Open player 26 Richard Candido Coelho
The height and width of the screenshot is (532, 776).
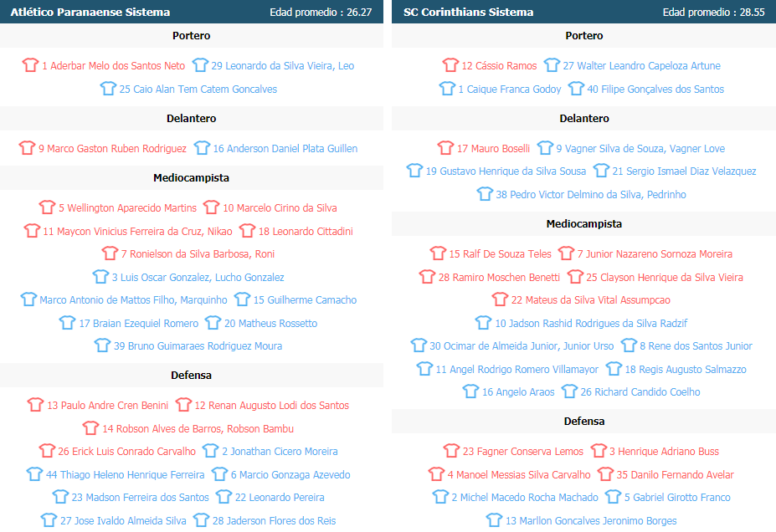click(x=640, y=392)
